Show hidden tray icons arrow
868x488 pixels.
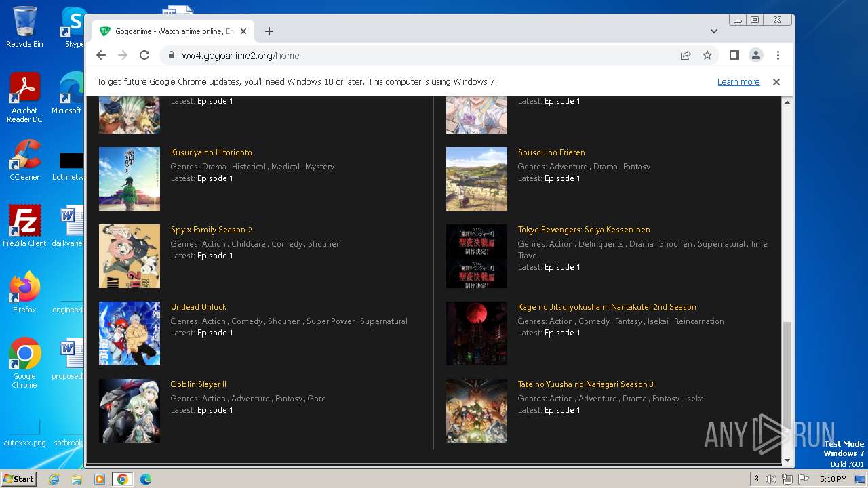click(756, 479)
